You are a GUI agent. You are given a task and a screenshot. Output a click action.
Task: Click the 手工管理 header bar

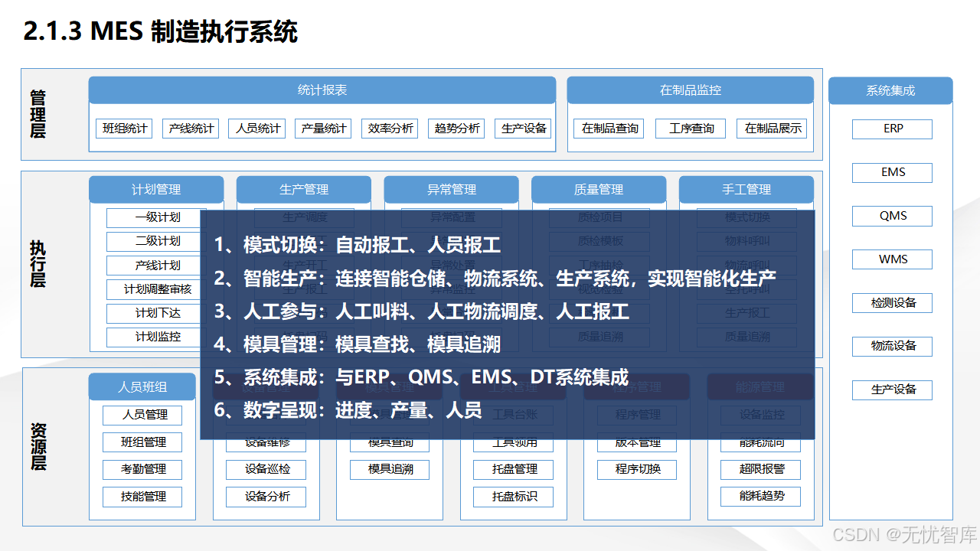click(x=747, y=189)
